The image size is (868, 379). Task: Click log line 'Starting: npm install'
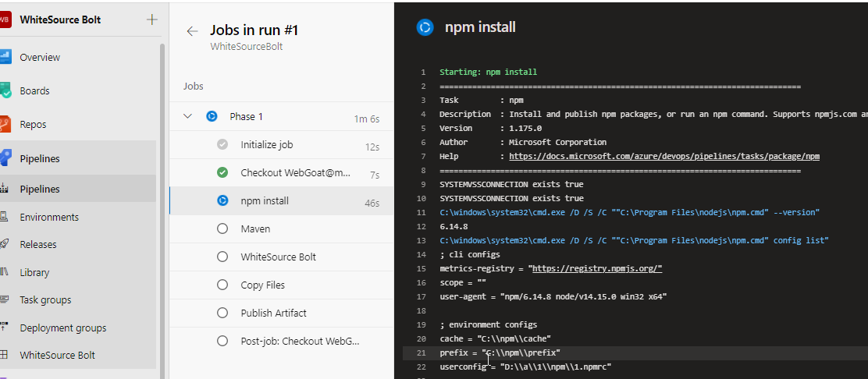click(x=488, y=72)
